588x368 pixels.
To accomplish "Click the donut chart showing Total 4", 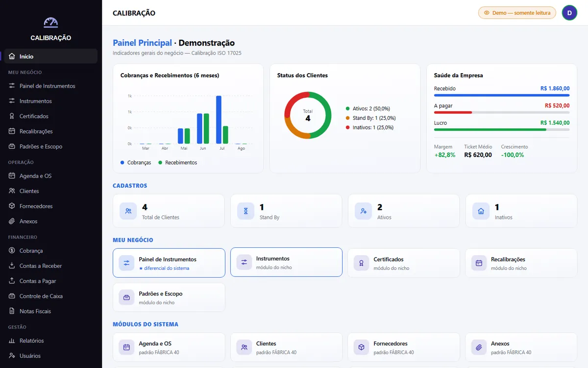I will coord(308,115).
